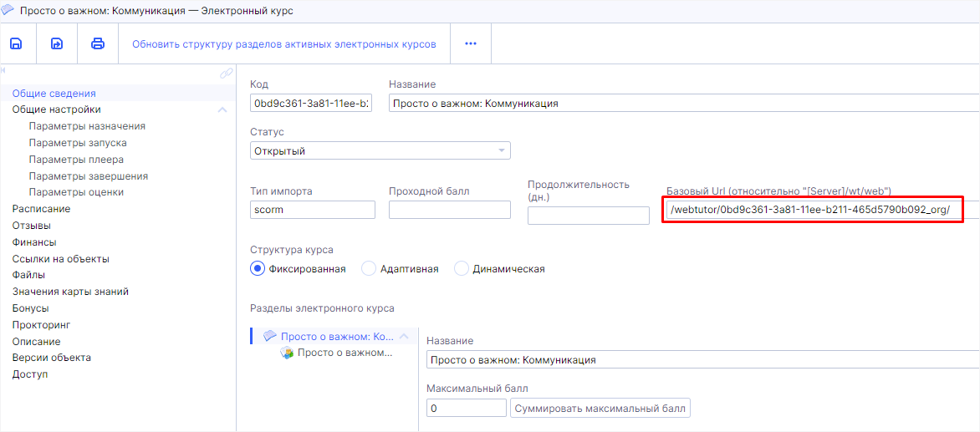Click the Код input field
Screen dimensions: 980x432
pyautogui.click(x=310, y=103)
